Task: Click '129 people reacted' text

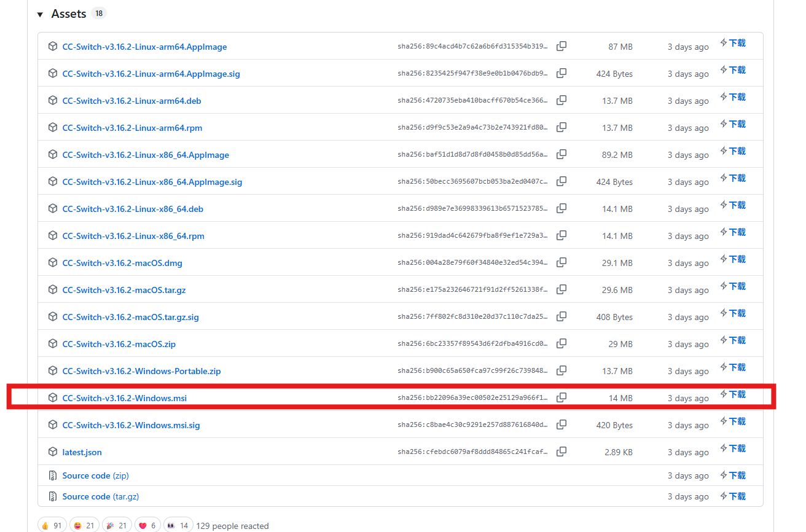Action: 232,526
